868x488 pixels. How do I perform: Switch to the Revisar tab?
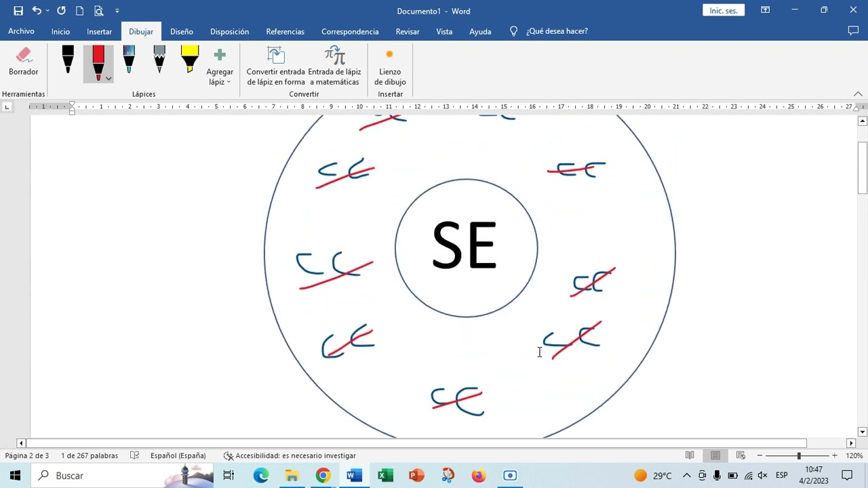pyautogui.click(x=408, y=31)
